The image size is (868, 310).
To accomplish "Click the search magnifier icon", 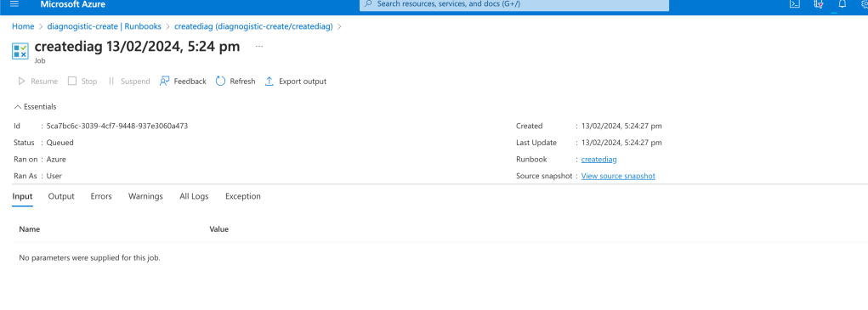I will [x=368, y=4].
